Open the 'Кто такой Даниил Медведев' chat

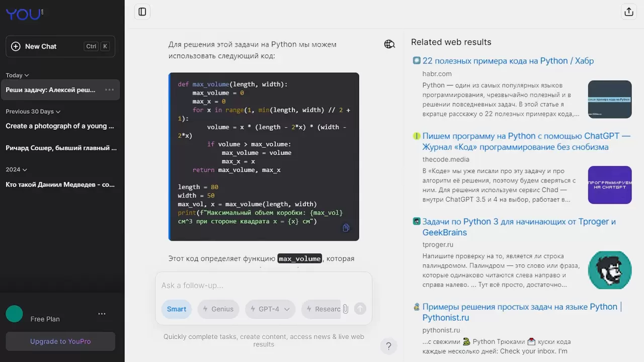point(60,185)
